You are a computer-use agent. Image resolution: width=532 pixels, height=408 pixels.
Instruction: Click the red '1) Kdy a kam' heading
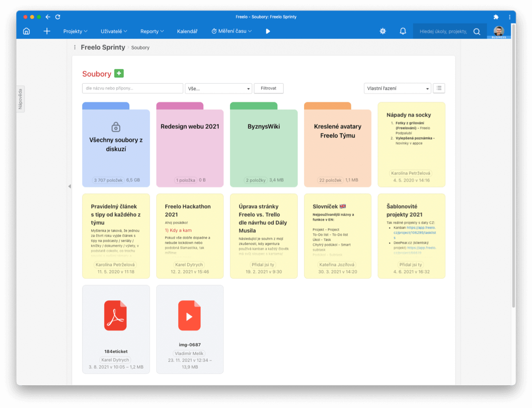tap(178, 231)
